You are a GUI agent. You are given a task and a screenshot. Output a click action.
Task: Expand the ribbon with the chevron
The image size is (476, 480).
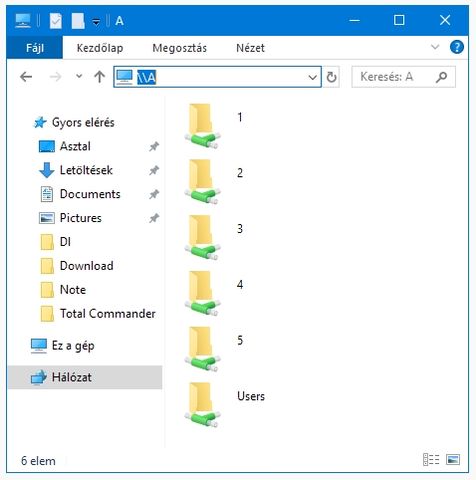pos(435,47)
